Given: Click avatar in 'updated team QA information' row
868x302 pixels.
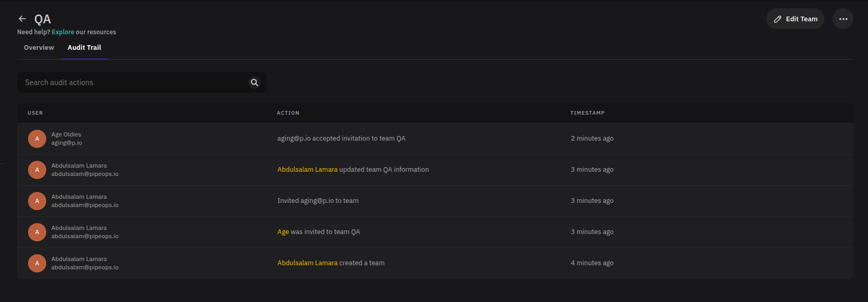Looking at the screenshot, I should coord(37,170).
